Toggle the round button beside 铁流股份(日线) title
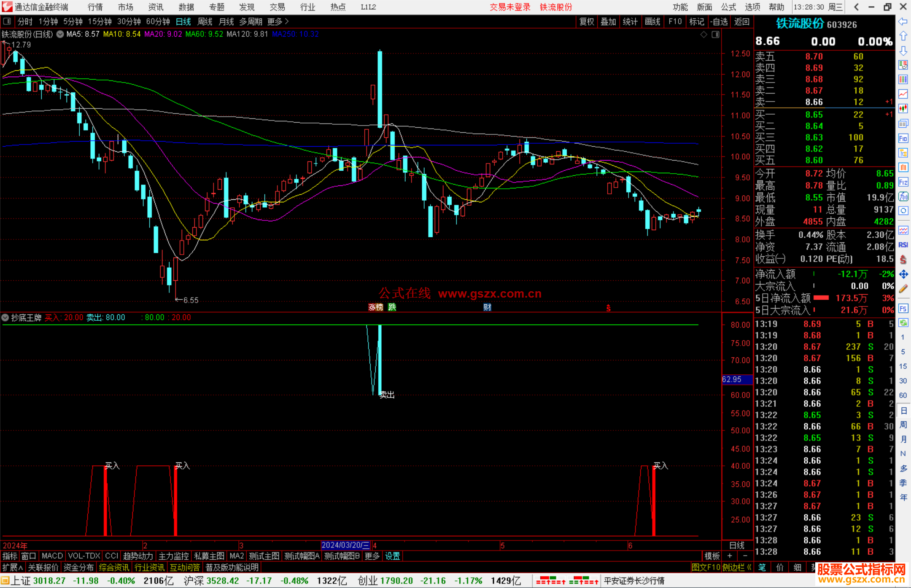Viewport: 911px width, 588px height. coord(60,34)
